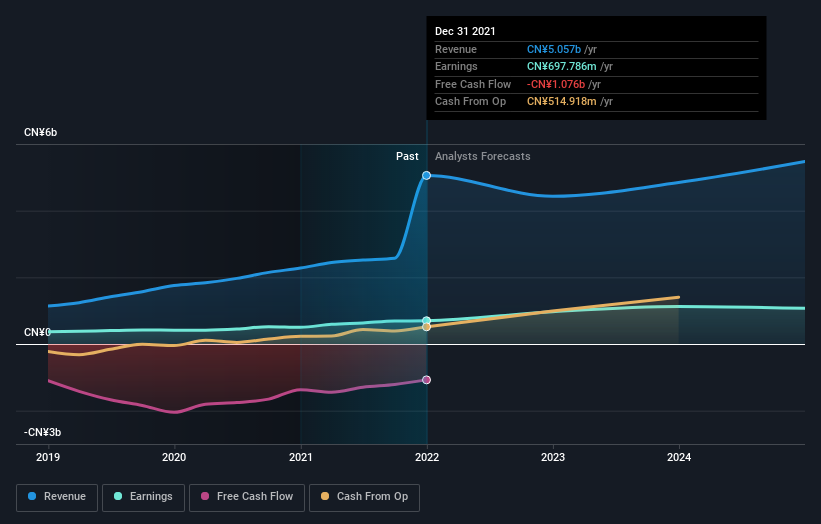Click the CN¥514.918m cash from op value

pyautogui.click(x=562, y=102)
